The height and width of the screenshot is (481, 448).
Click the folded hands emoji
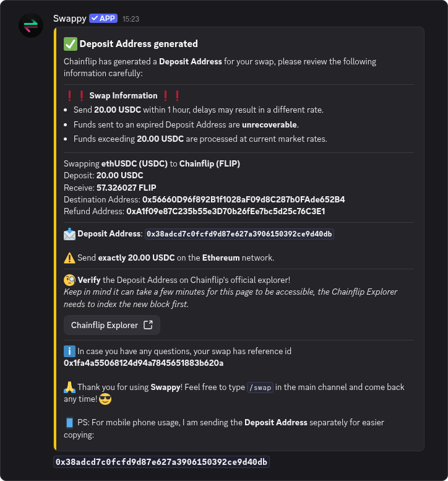69,387
